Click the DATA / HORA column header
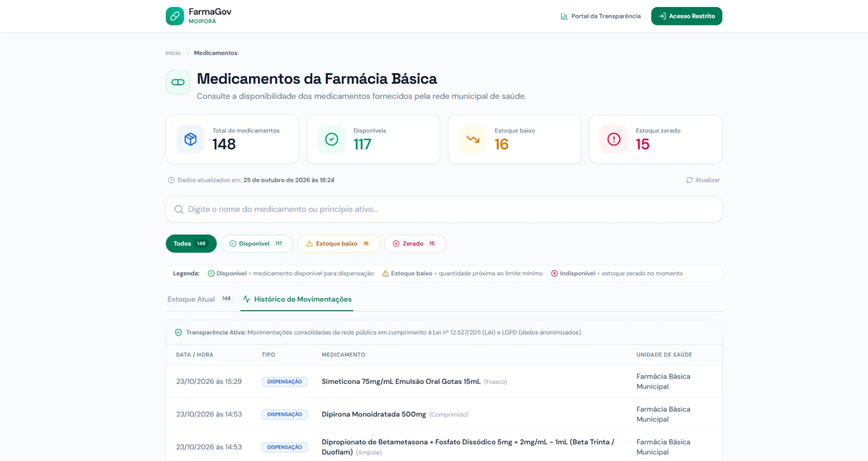 195,355
